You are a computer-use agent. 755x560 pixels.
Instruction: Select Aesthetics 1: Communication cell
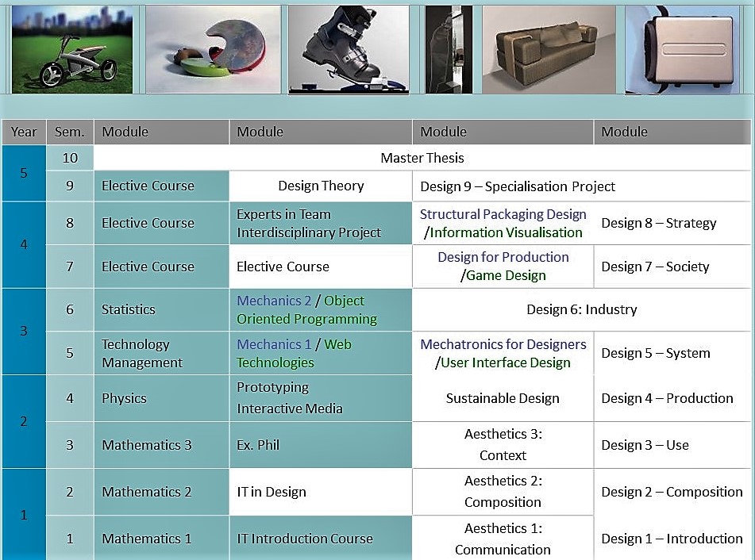tap(503, 539)
